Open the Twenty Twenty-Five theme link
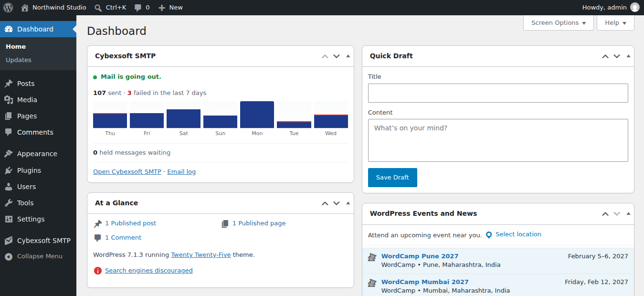Image resolution: width=644 pixels, height=296 pixels. tap(201, 255)
